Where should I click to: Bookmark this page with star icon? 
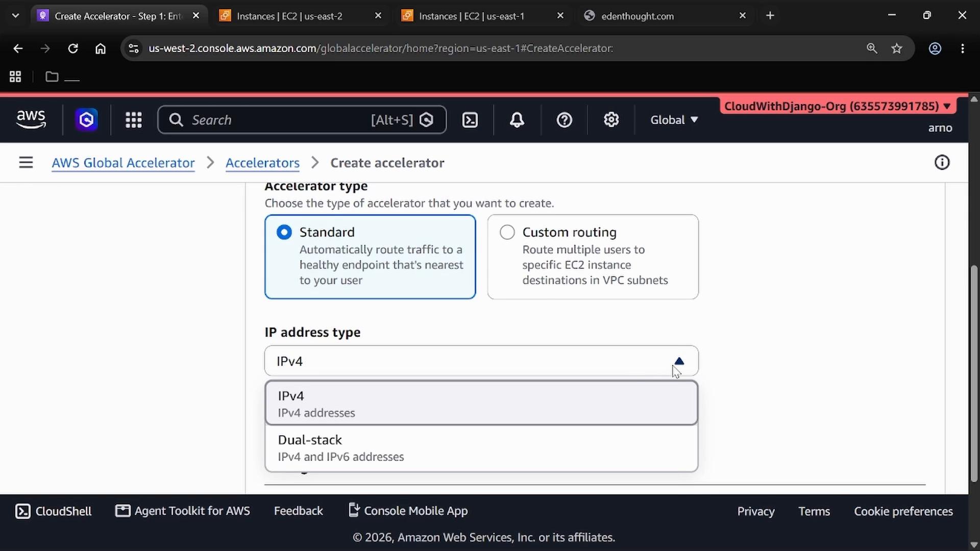pos(897,48)
